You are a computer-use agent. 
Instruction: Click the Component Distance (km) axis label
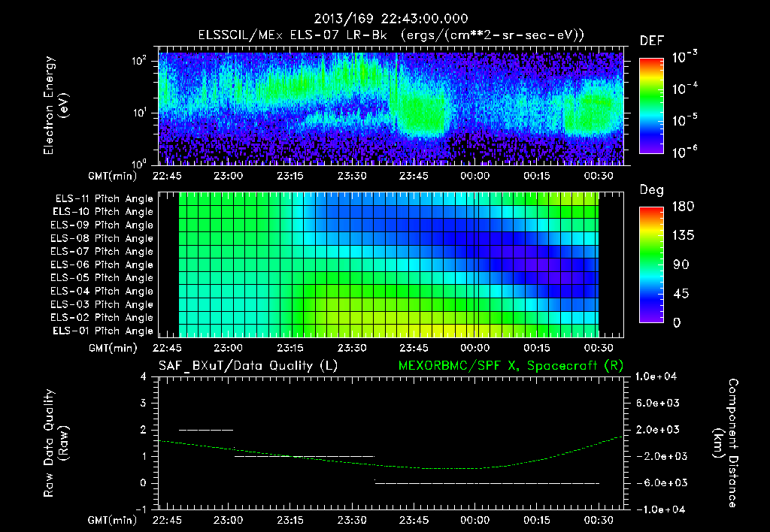726,443
